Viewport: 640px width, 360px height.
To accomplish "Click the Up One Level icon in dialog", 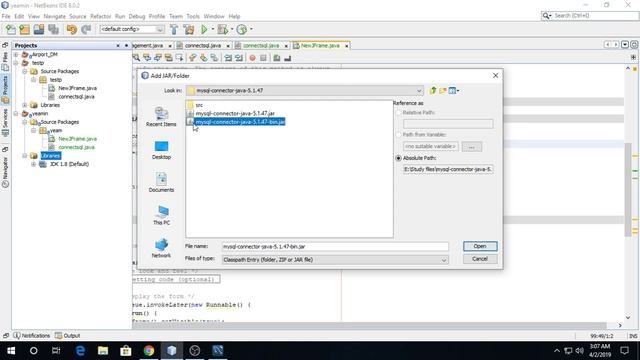I will pyautogui.click(x=433, y=90).
